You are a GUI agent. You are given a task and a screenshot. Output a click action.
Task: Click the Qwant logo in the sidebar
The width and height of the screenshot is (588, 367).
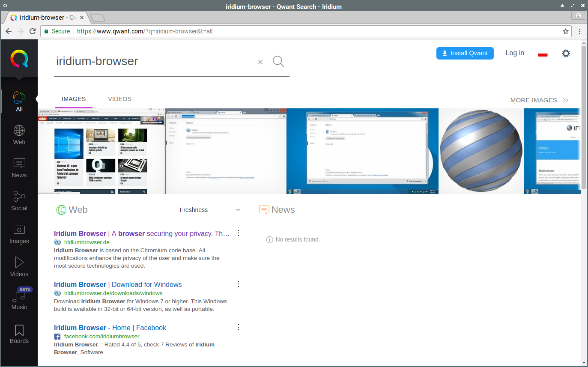point(19,59)
